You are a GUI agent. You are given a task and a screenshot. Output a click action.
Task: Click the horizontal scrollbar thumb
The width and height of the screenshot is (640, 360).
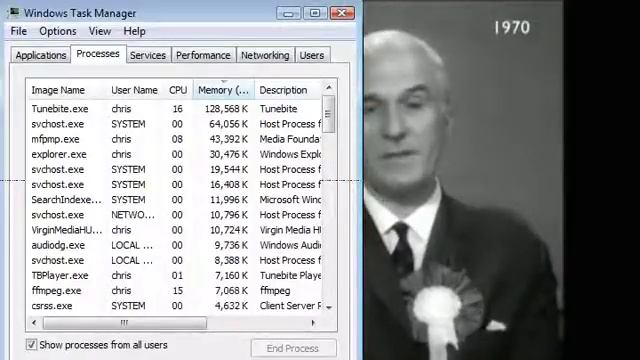[x=125, y=323]
